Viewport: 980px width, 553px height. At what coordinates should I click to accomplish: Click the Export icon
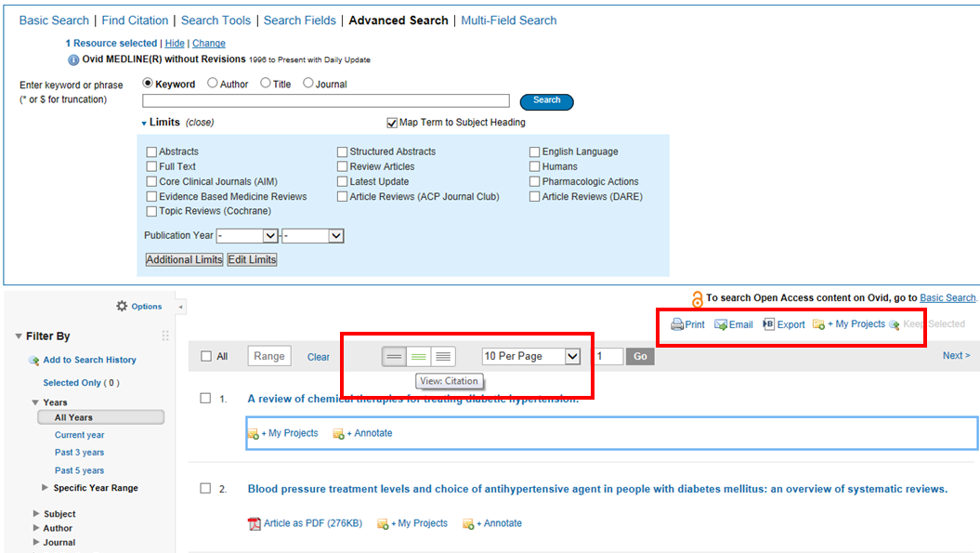[769, 324]
